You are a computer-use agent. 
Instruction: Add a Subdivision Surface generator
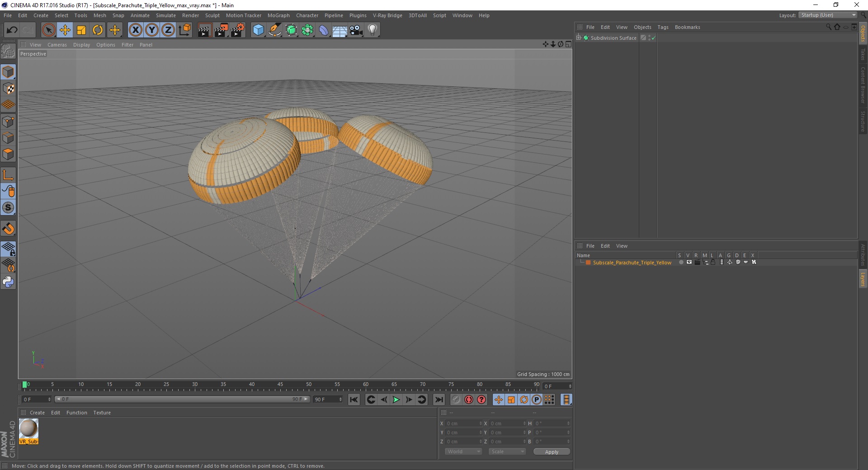click(x=291, y=30)
